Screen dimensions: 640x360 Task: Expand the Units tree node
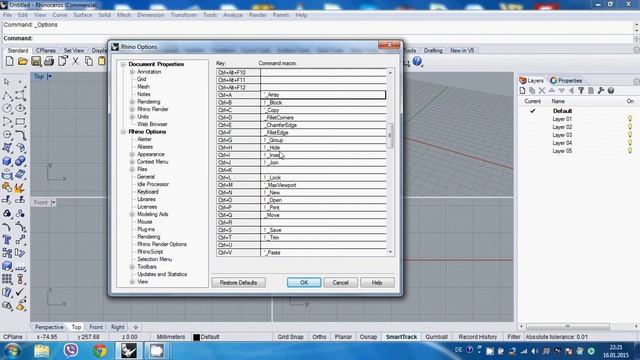[x=132, y=117]
